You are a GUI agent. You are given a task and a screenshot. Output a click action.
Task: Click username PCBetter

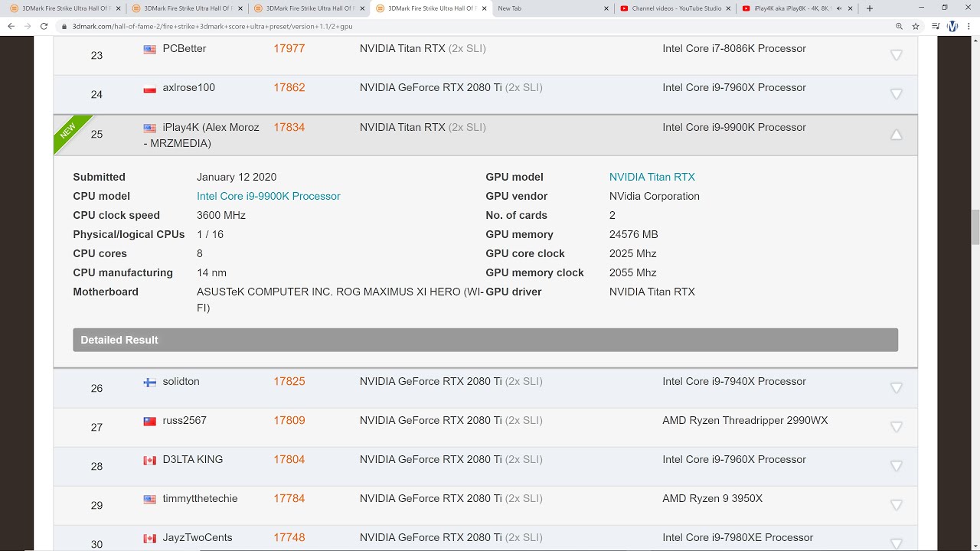pyautogui.click(x=185, y=48)
